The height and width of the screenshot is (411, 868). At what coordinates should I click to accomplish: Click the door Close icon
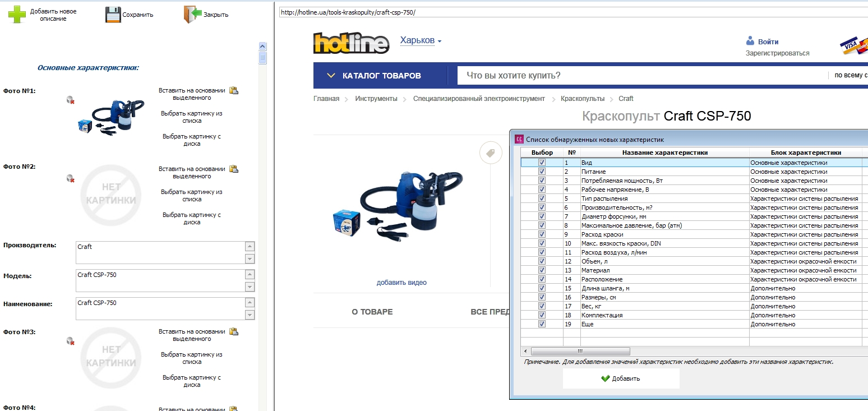[192, 15]
